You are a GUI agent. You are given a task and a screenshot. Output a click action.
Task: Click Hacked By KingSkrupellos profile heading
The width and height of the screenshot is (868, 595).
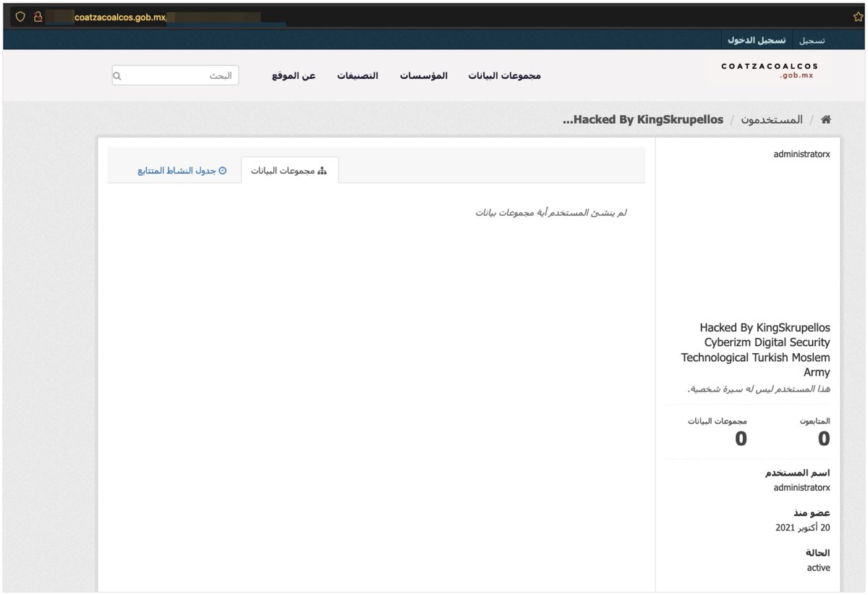[x=755, y=350]
